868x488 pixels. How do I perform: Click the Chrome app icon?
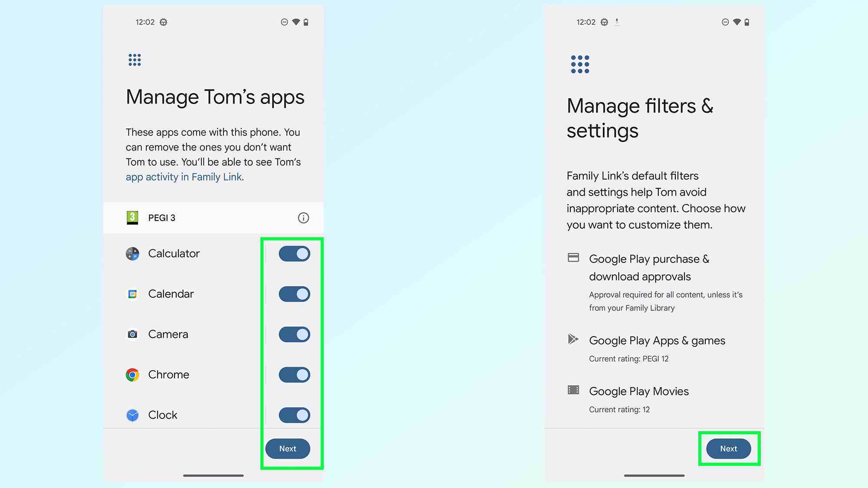(132, 375)
